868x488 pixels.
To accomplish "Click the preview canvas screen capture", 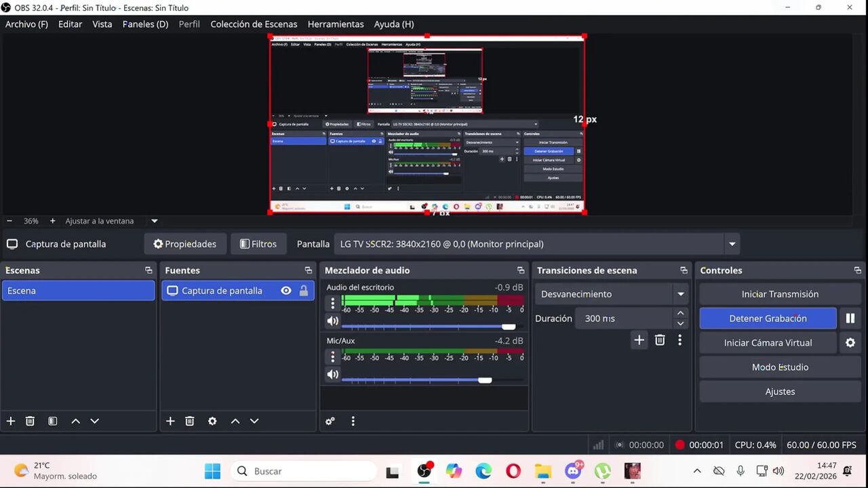I will click(x=427, y=125).
